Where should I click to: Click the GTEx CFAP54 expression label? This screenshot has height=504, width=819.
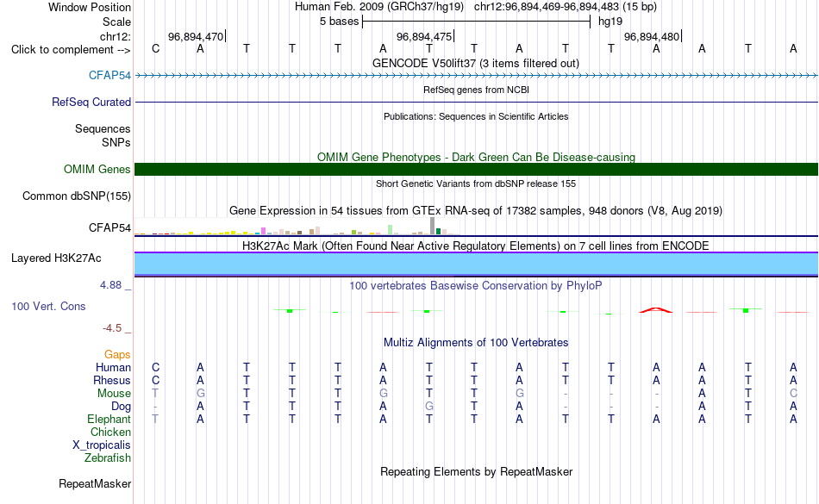(x=109, y=227)
